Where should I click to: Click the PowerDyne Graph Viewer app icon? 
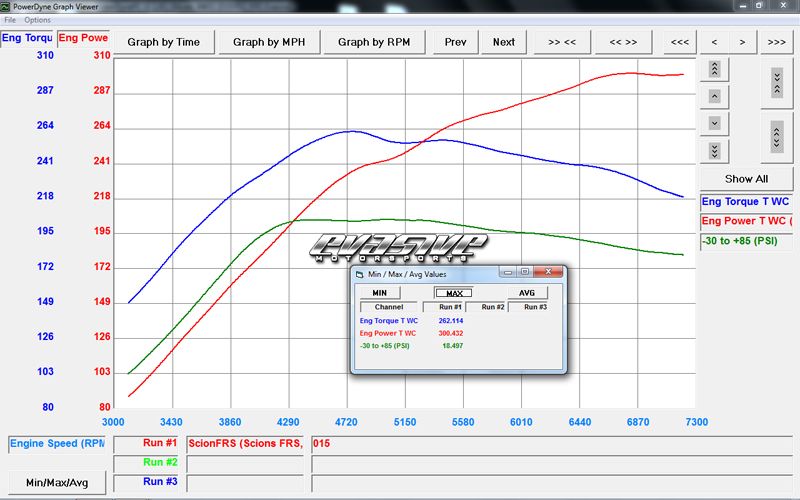(x=6, y=7)
